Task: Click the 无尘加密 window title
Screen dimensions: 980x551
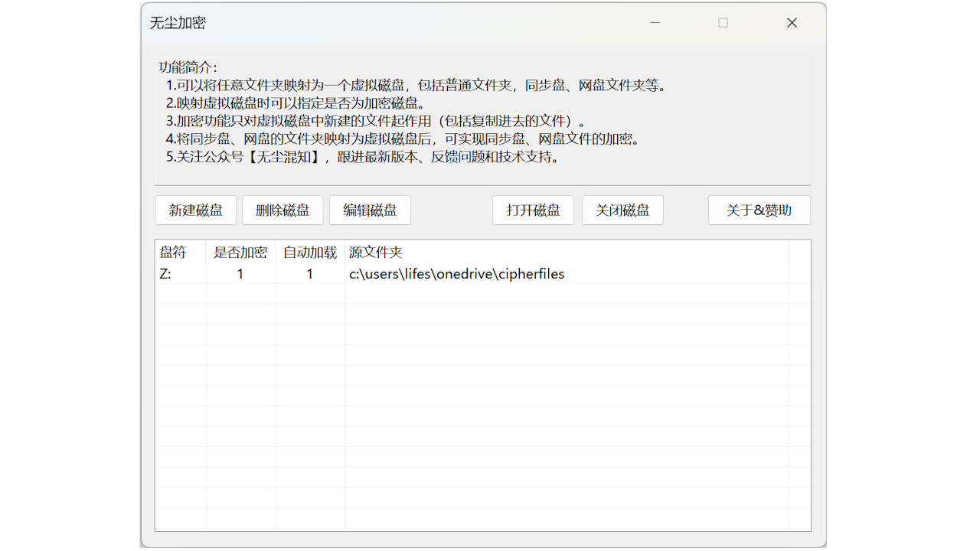Action: point(178,23)
